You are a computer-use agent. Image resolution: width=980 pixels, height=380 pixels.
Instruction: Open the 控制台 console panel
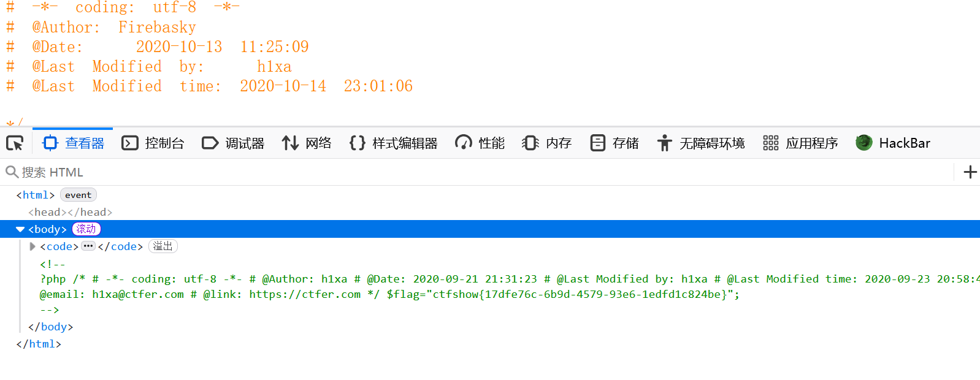153,142
